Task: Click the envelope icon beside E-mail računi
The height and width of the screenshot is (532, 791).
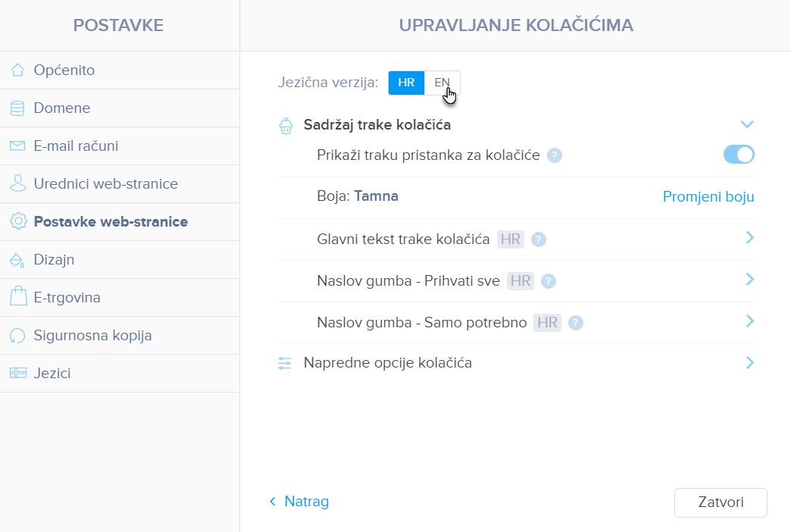Action: 17,146
